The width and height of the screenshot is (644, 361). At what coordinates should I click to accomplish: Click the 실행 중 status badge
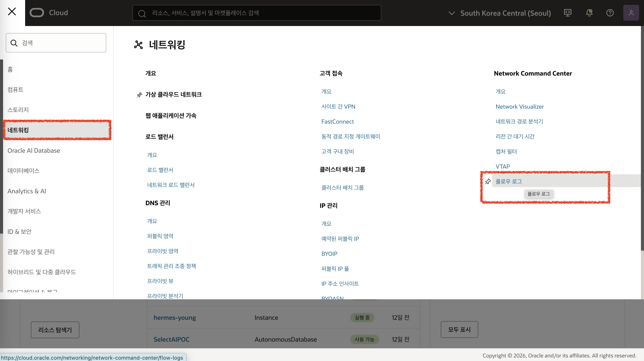(x=362, y=318)
